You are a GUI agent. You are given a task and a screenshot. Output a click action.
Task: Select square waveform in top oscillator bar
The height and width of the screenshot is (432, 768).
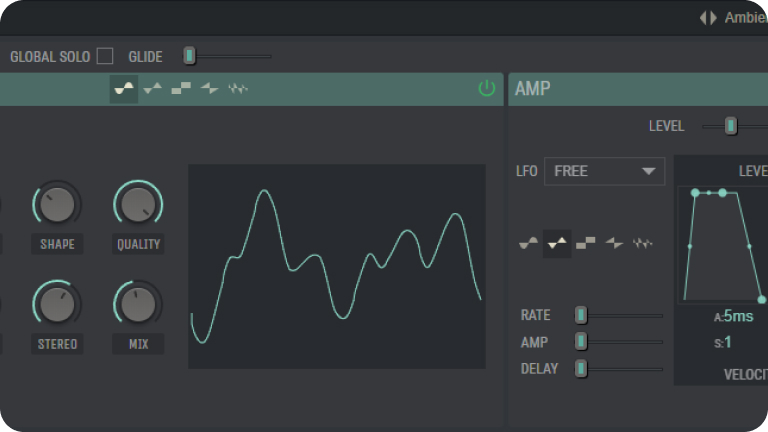tap(181, 89)
